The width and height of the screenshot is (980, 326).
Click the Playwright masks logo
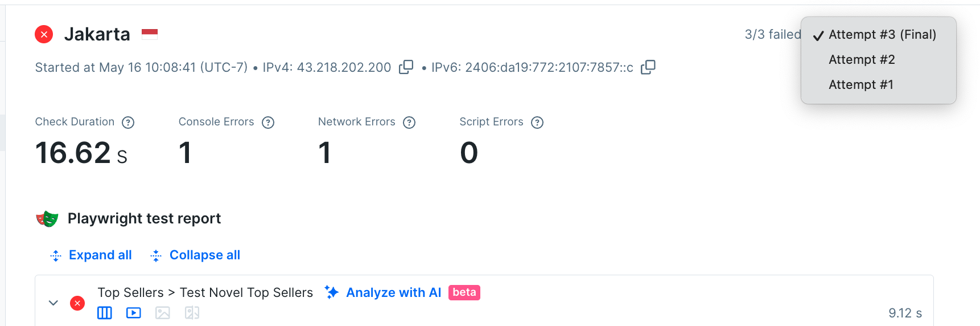click(x=47, y=219)
